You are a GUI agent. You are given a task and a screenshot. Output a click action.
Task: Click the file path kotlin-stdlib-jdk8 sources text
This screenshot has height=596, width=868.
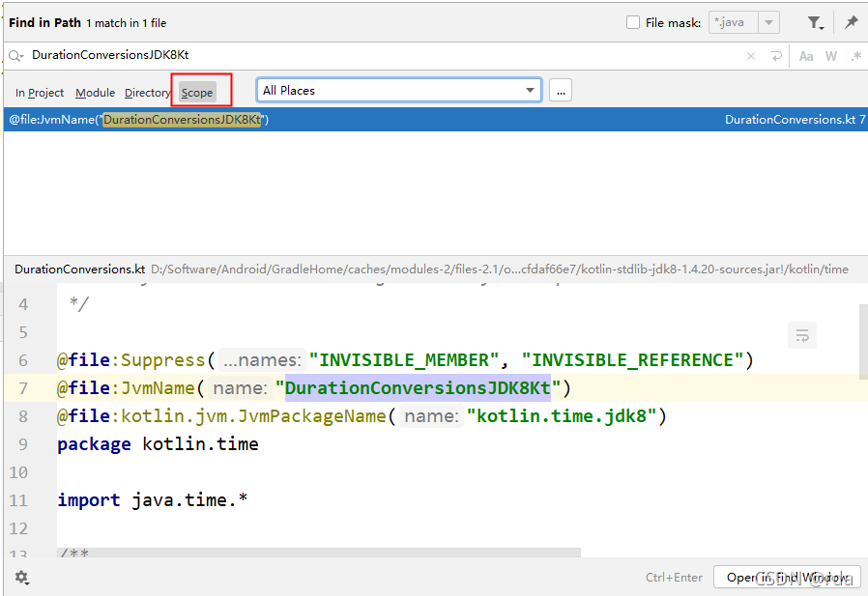tap(500, 270)
